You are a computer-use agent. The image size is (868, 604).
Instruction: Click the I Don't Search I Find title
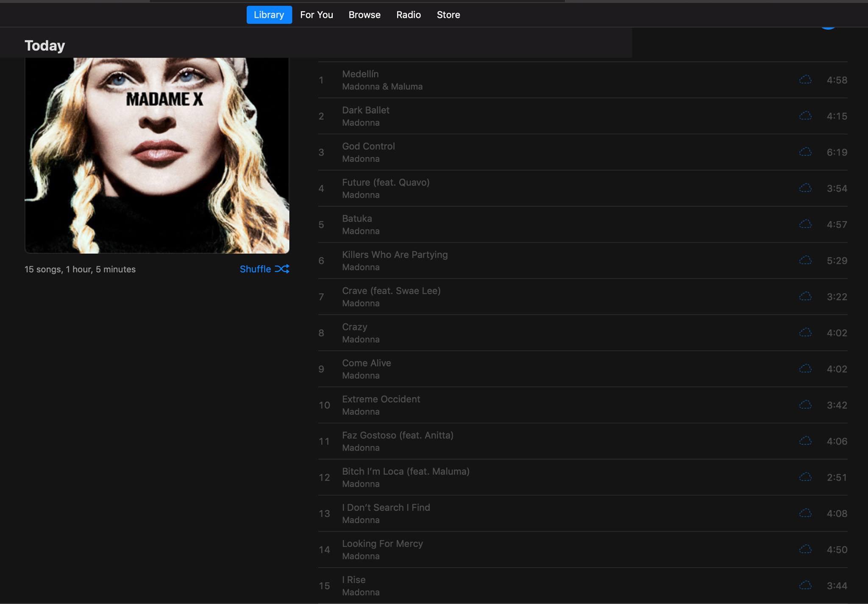click(x=386, y=507)
